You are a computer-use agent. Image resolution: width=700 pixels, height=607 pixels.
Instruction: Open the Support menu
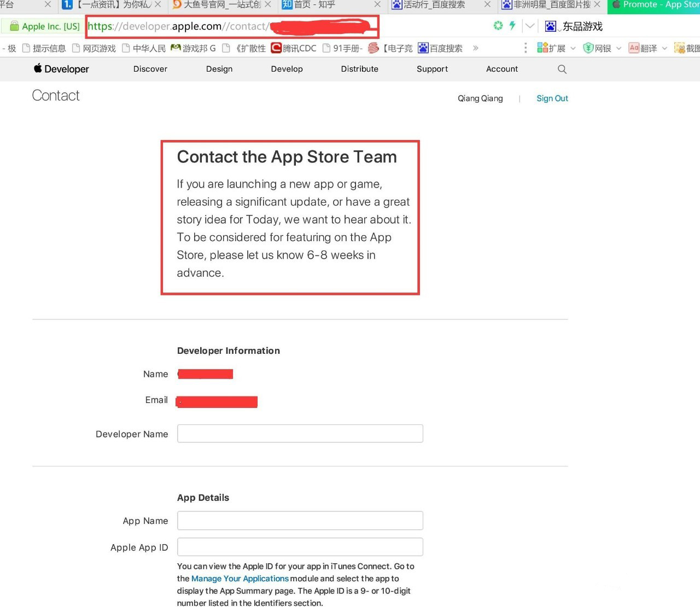(x=433, y=69)
